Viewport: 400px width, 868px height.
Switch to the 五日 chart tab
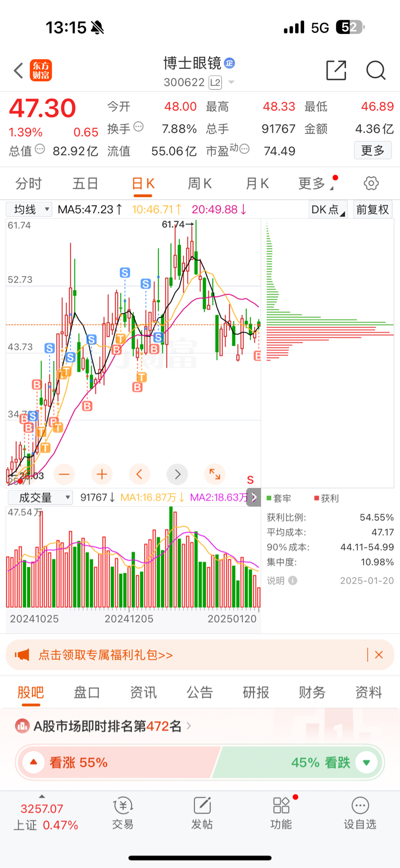click(x=85, y=184)
